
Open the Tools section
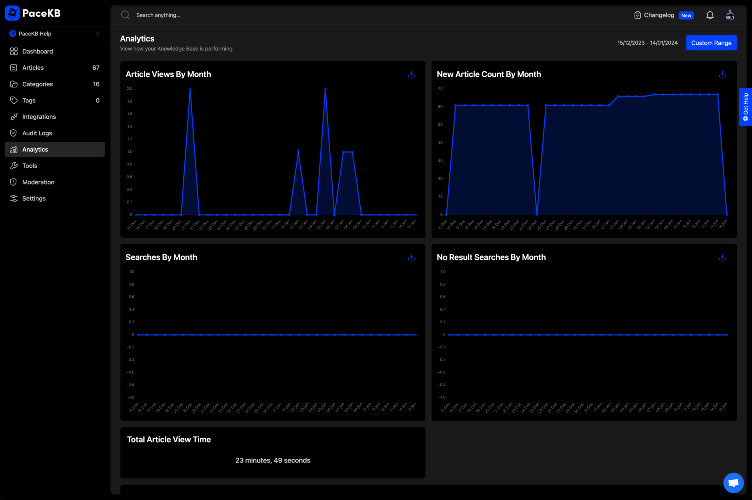(x=55, y=165)
